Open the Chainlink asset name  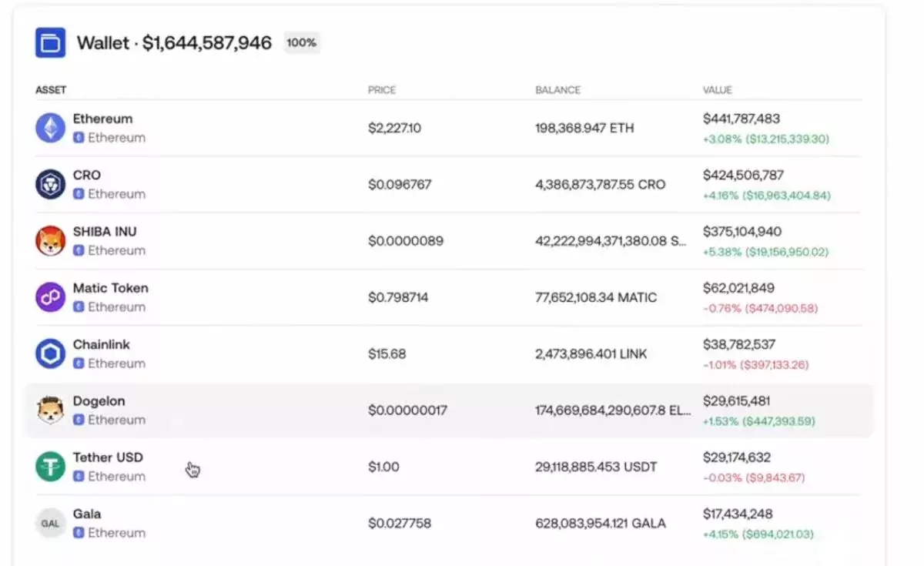click(x=102, y=344)
